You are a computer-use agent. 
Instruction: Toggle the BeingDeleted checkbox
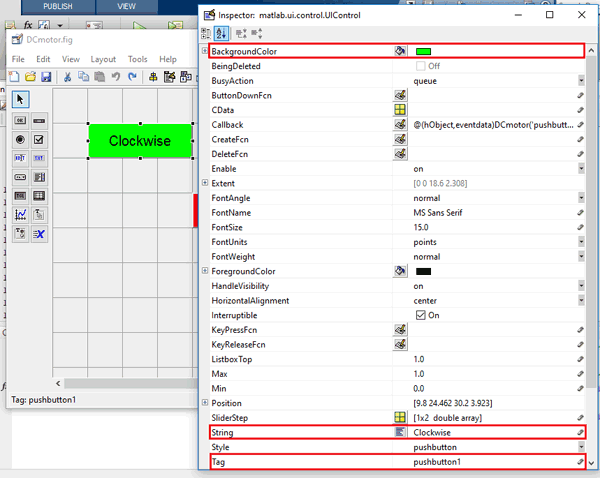[x=420, y=65]
